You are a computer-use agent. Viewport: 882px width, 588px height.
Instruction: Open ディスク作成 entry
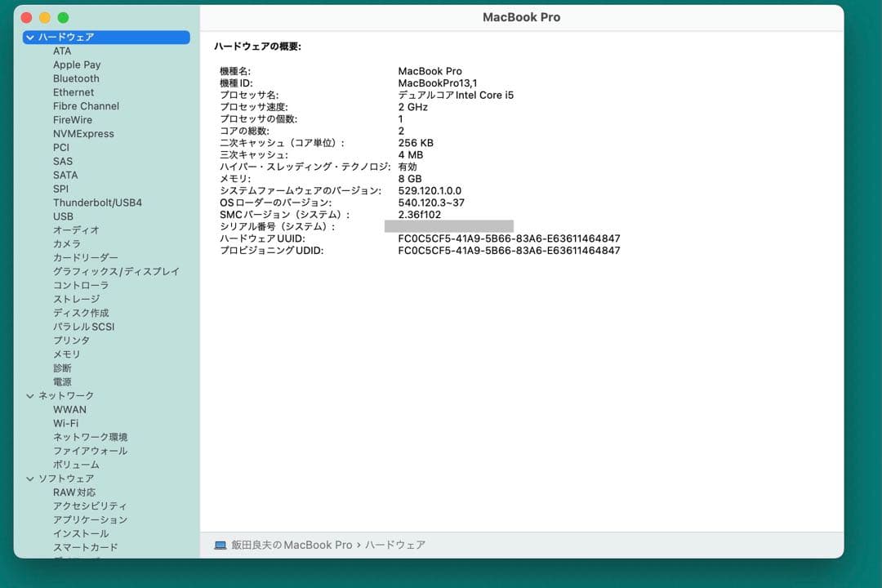81,313
